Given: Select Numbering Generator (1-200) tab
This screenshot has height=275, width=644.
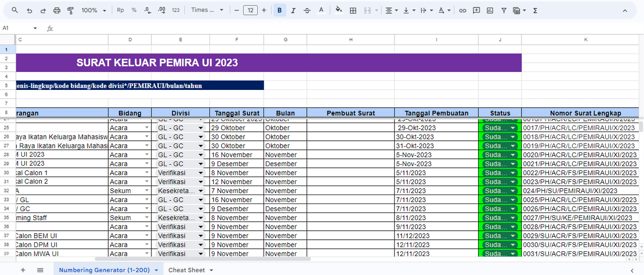Looking at the screenshot, I should point(104,270).
